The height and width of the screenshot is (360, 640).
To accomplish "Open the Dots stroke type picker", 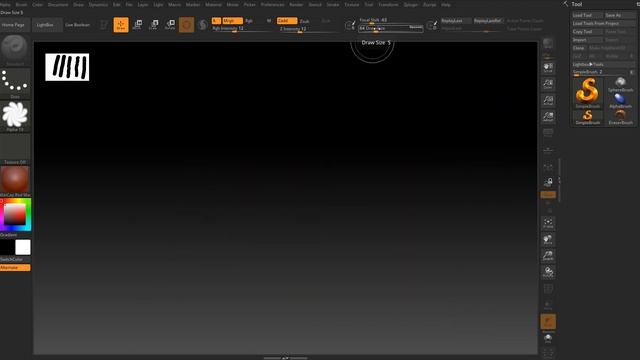I will click(15, 83).
